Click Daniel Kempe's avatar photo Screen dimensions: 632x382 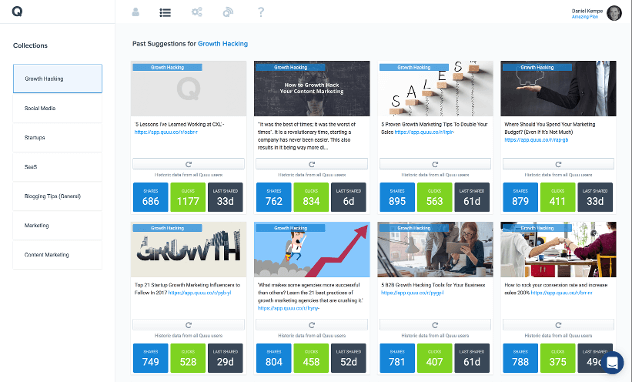pyautogui.click(x=614, y=13)
